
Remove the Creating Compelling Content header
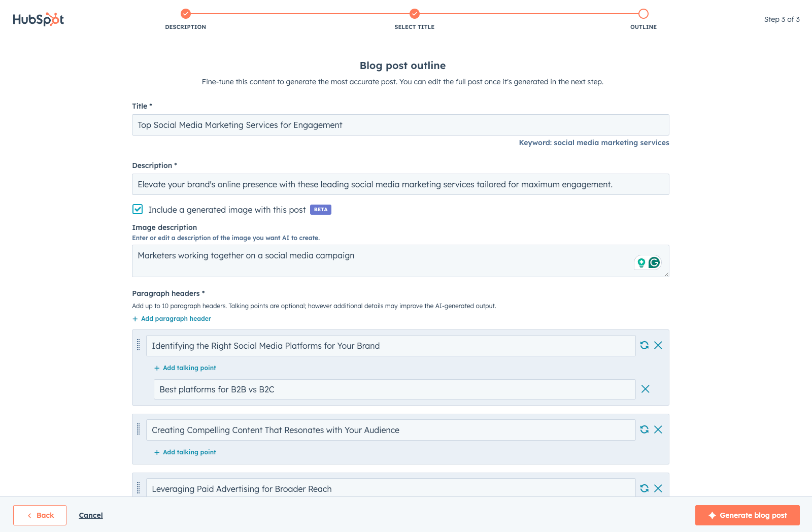658,429
